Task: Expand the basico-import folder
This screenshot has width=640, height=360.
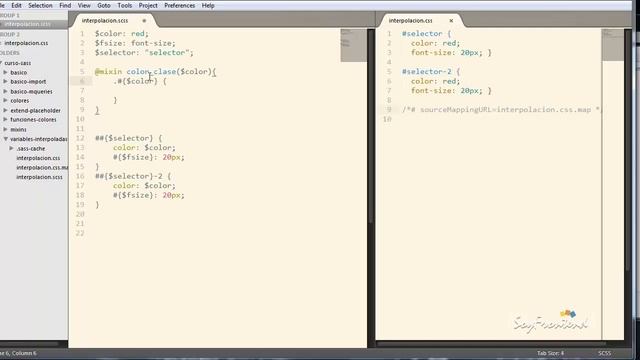Action: [x=6, y=82]
